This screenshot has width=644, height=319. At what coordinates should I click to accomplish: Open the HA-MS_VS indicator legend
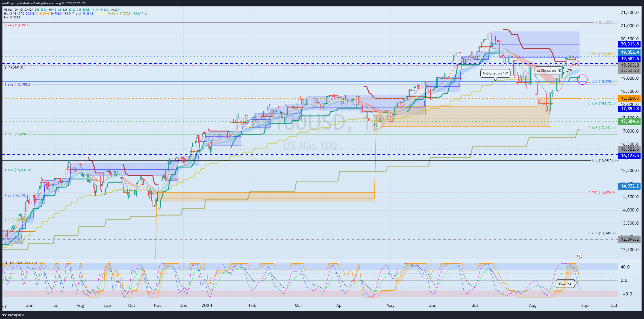click(x=14, y=14)
